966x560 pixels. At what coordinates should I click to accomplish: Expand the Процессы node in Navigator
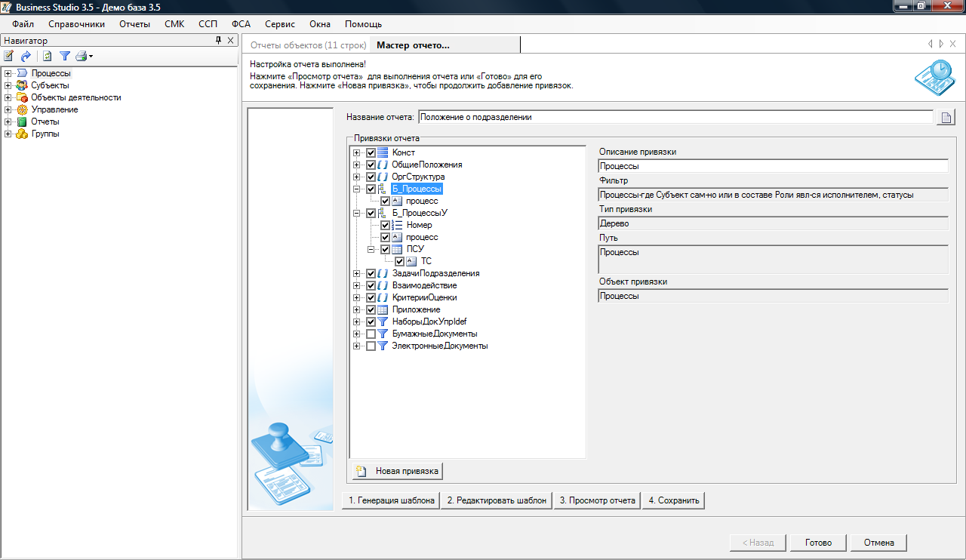pyautogui.click(x=8, y=73)
